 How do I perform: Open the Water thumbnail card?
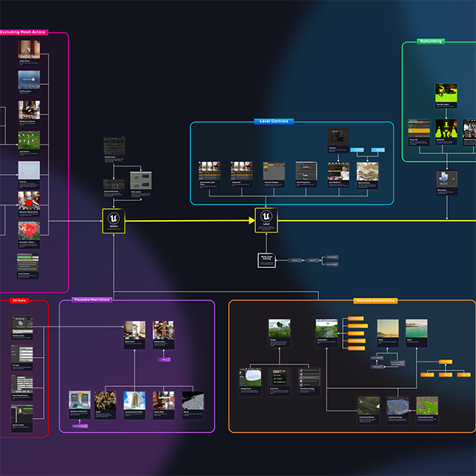tap(416, 332)
